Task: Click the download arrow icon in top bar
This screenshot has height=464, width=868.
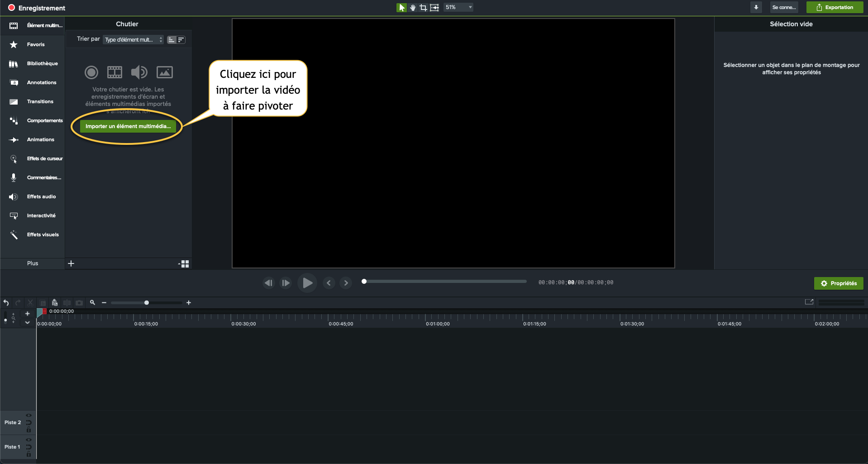Action: coord(756,7)
